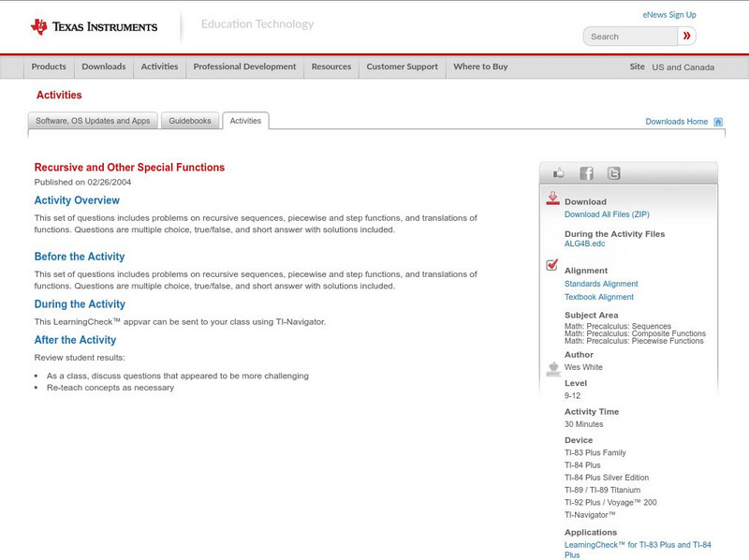
Task: Click the author name Wes White
Action: 583,367
